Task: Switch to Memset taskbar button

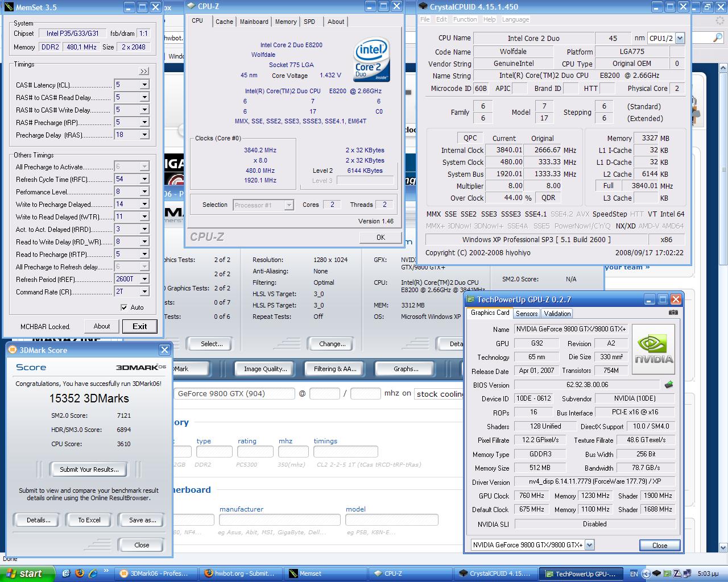Action: click(325, 573)
